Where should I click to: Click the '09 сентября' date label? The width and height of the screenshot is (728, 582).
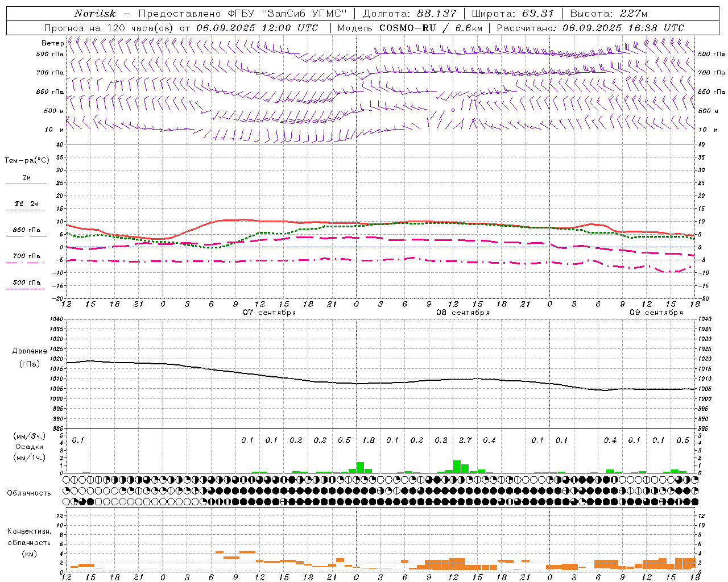pos(656,313)
